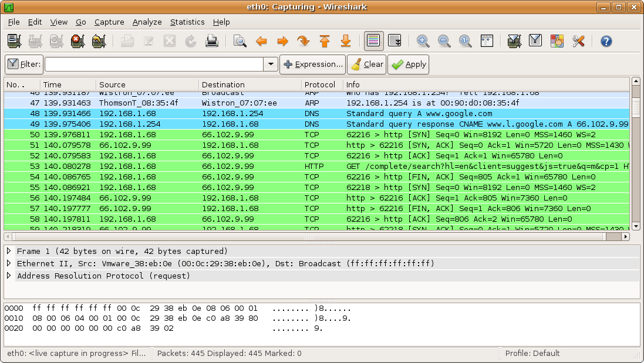Toggle auto-scroll during live capture

(x=395, y=41)
